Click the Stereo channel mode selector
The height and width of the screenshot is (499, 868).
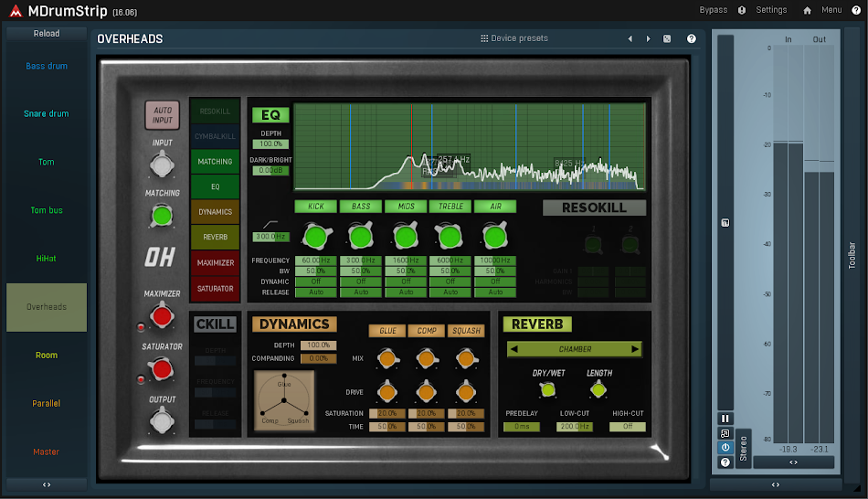coord(744,449)
